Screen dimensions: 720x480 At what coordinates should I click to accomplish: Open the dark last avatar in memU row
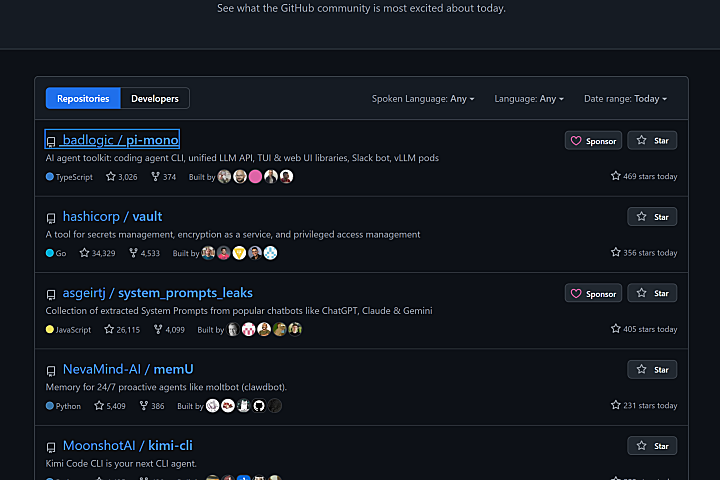(275, 406)
